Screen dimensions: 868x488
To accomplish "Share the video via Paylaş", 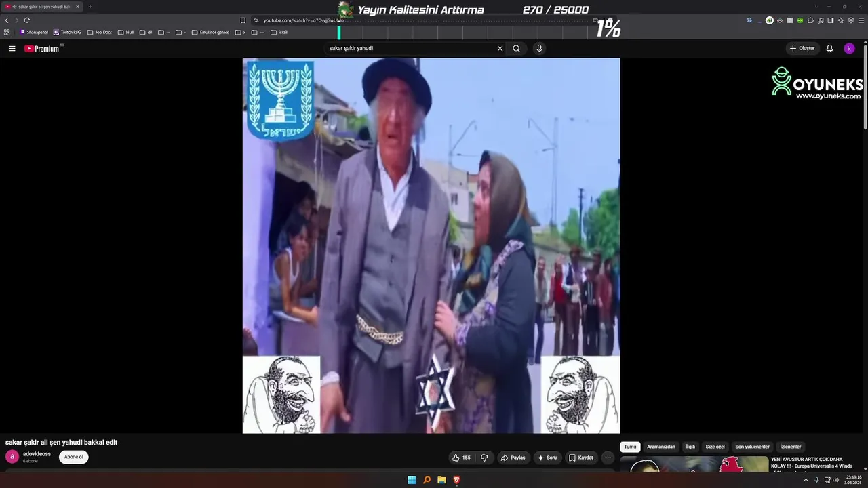I will click(513, 457).
